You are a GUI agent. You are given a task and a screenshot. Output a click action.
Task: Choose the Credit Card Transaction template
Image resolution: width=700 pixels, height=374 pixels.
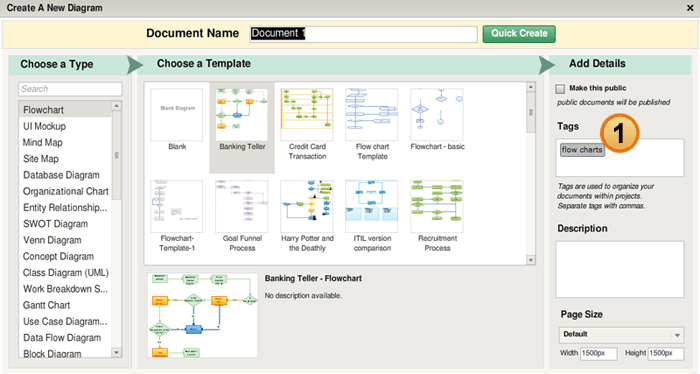click(307, 115)
